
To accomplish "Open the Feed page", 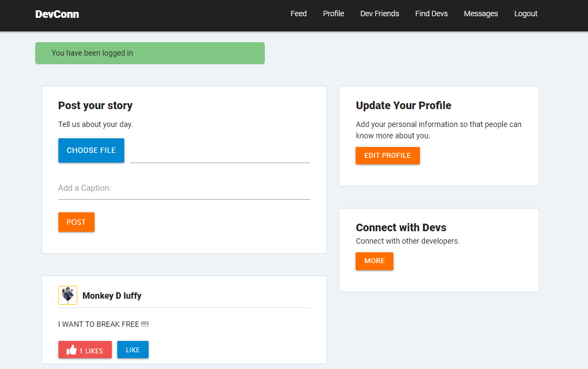I will (298, 14).
